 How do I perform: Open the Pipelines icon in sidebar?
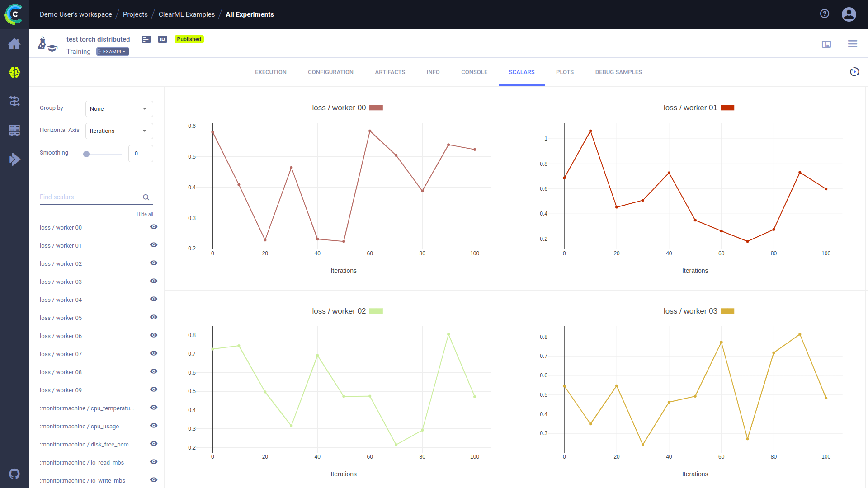(14, 101)
